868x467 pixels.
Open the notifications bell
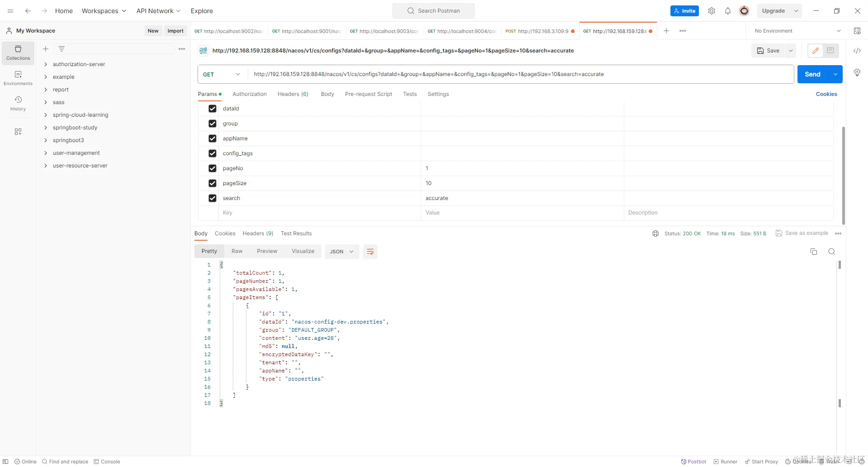point(728,11)
